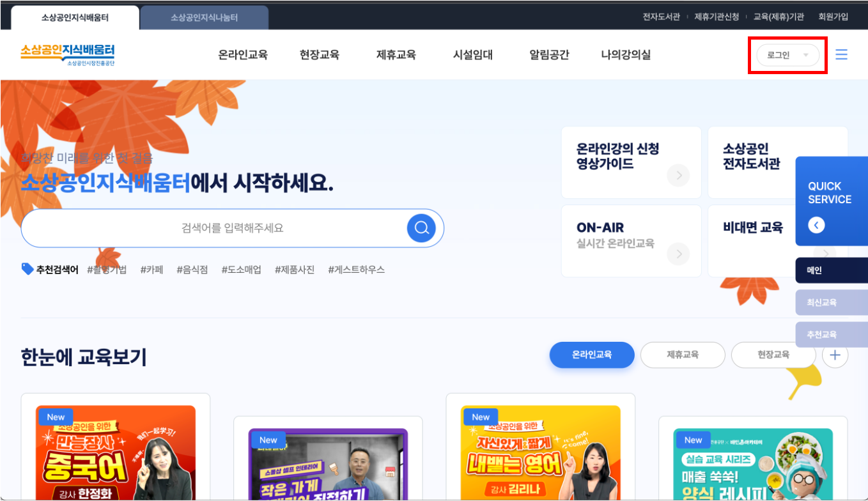Jump to 메인 in quick sidebar
This screenshot has height=501, width=868.
click(x=832, y=270)
